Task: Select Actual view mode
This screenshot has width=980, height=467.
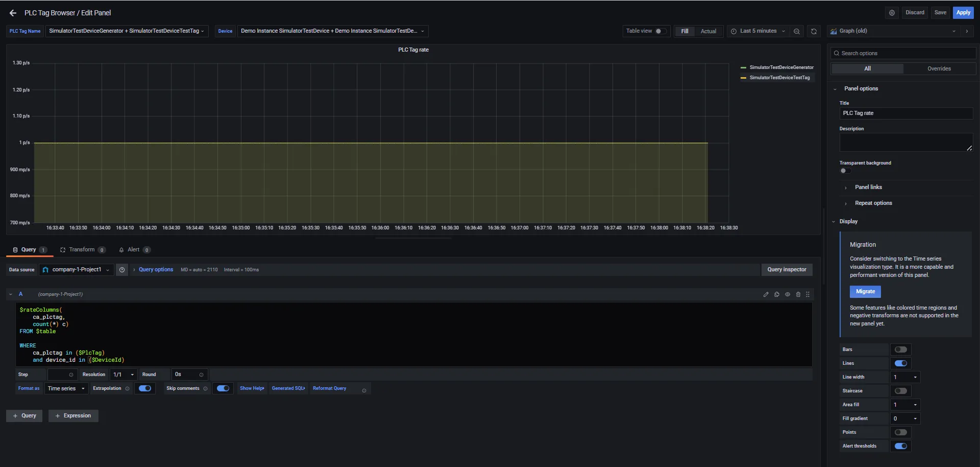Action: 708,31
